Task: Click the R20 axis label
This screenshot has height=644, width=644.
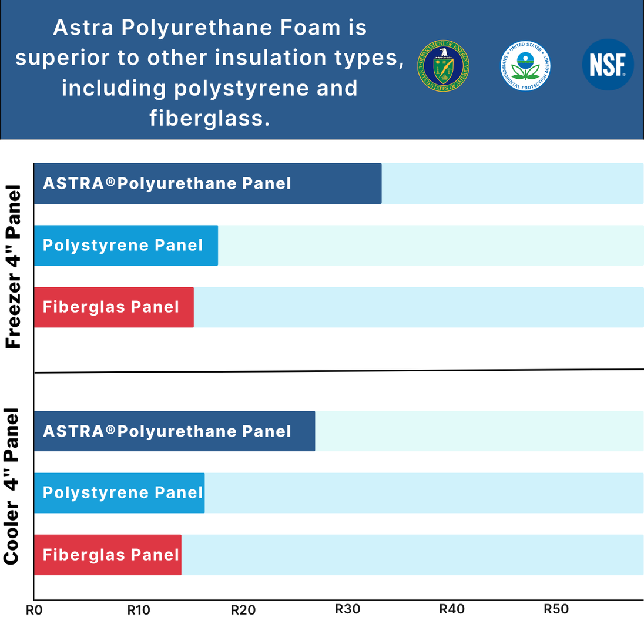Action: [243, 610]
